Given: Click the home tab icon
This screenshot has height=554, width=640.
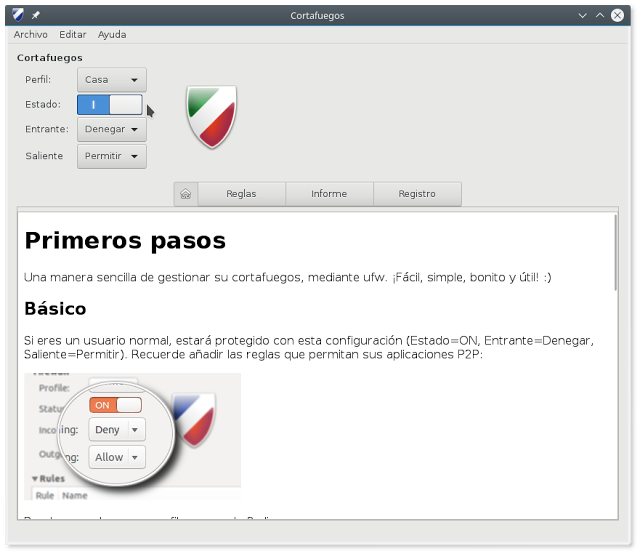Looking at the screenshot, I should coord(186,194).
